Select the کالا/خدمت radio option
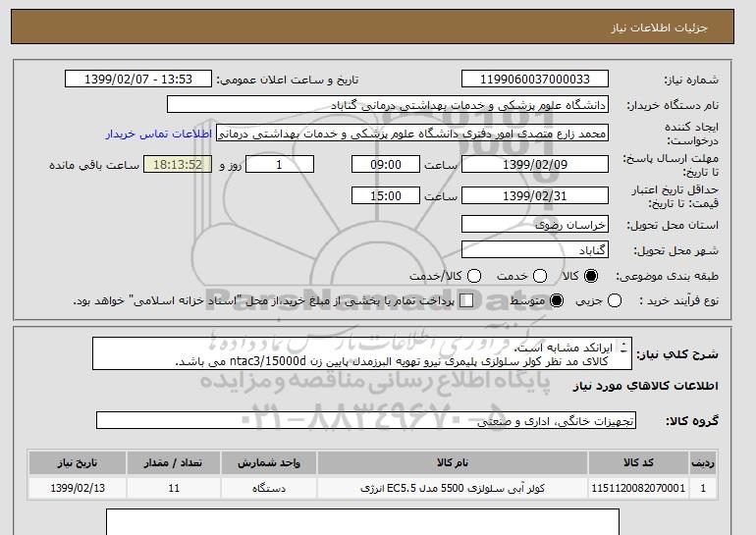 click(x=474, y=276)
